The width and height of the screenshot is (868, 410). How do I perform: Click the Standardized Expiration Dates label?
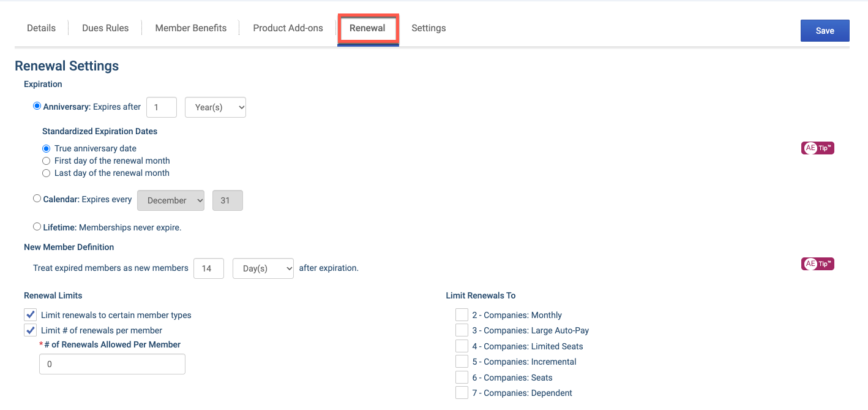100,131
